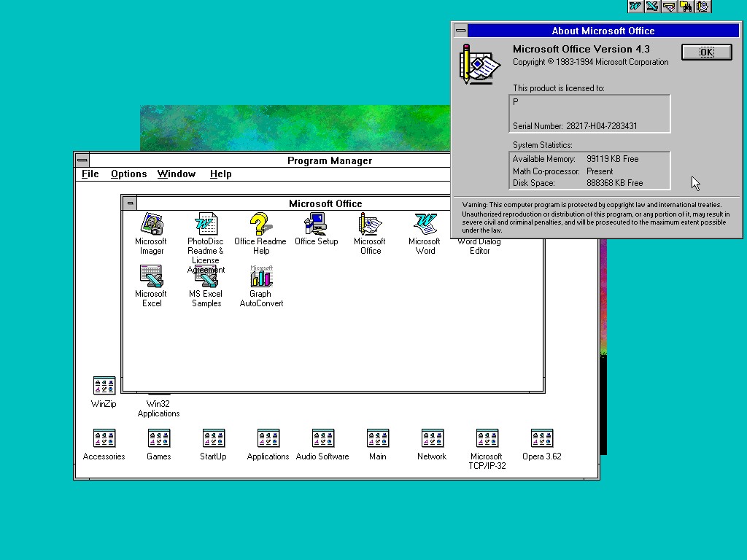Viewport: 747px width, 560px height.
Task: Select the Microsoft Imager icon
Action: 151,225
